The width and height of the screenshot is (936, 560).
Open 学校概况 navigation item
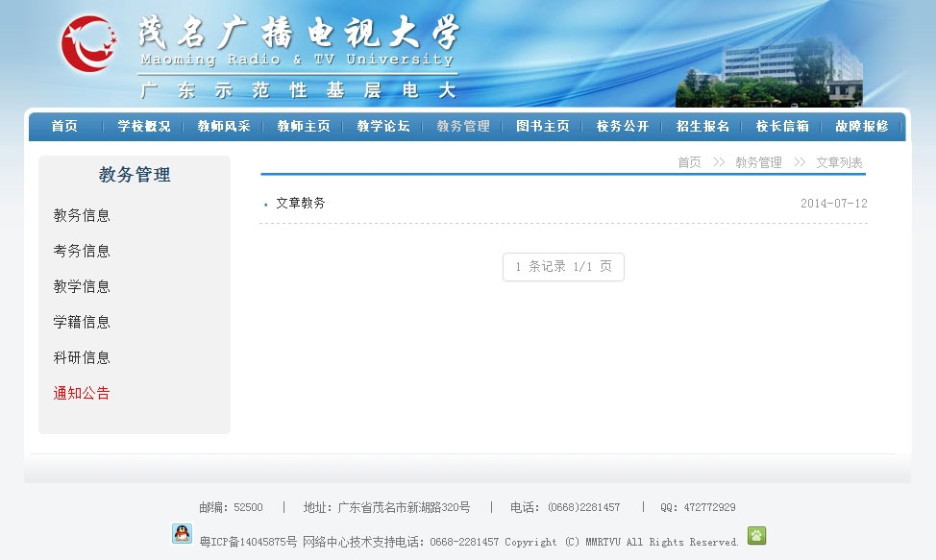point(144,126)
